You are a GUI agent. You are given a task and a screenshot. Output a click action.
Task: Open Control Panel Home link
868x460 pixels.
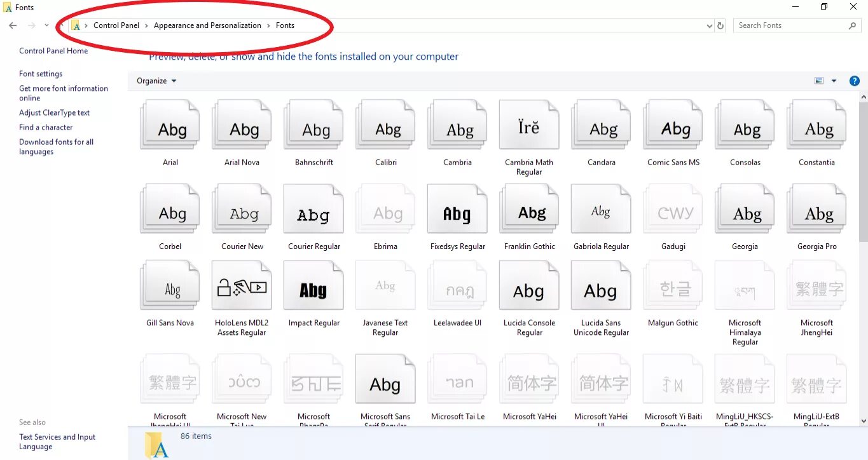(x=53, y=51)
